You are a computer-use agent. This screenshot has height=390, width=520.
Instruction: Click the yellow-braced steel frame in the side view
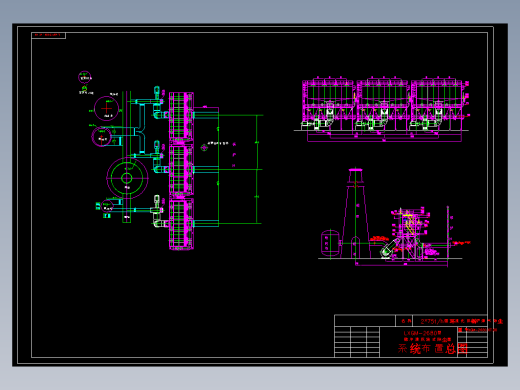pos(408,233)
